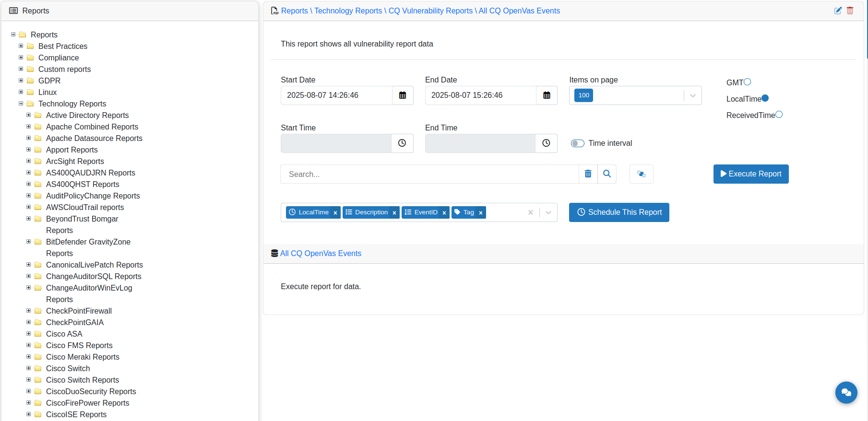Click the Execute Report button

point(750,174)
